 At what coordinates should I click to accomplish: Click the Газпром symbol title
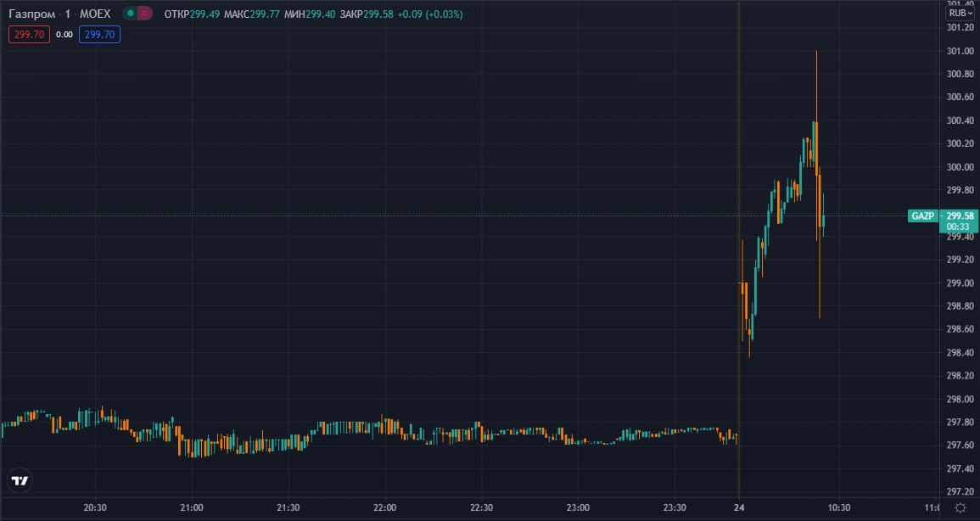[x=32, y=14]
